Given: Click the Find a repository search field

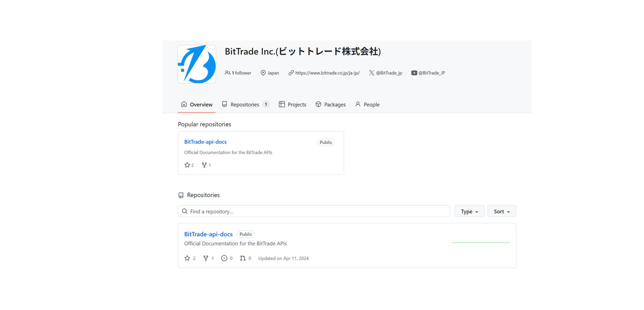Looking at the screenshot, I should tap(314, 212).
